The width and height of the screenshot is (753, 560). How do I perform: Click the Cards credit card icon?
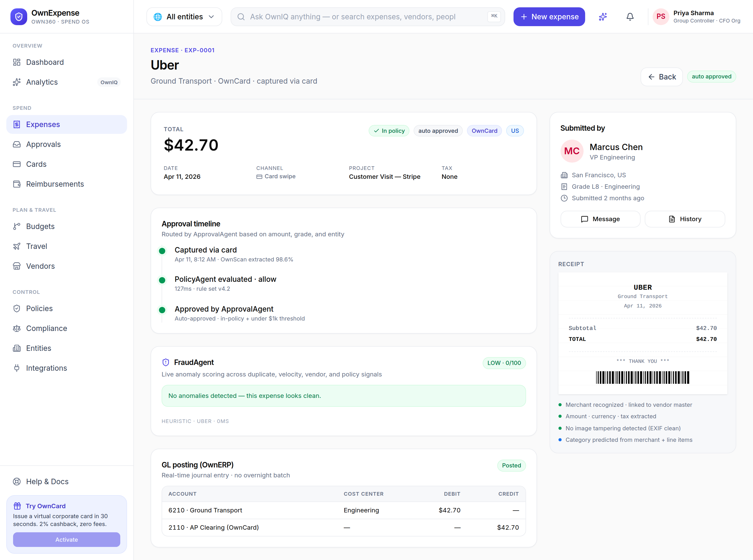click(17, 164)
